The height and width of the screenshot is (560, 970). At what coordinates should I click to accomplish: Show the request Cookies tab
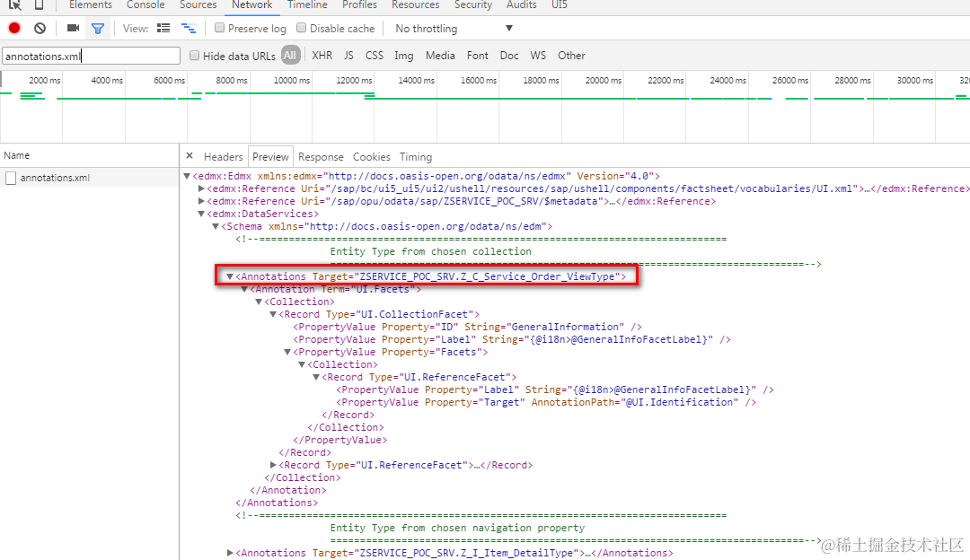click(371, 157)
